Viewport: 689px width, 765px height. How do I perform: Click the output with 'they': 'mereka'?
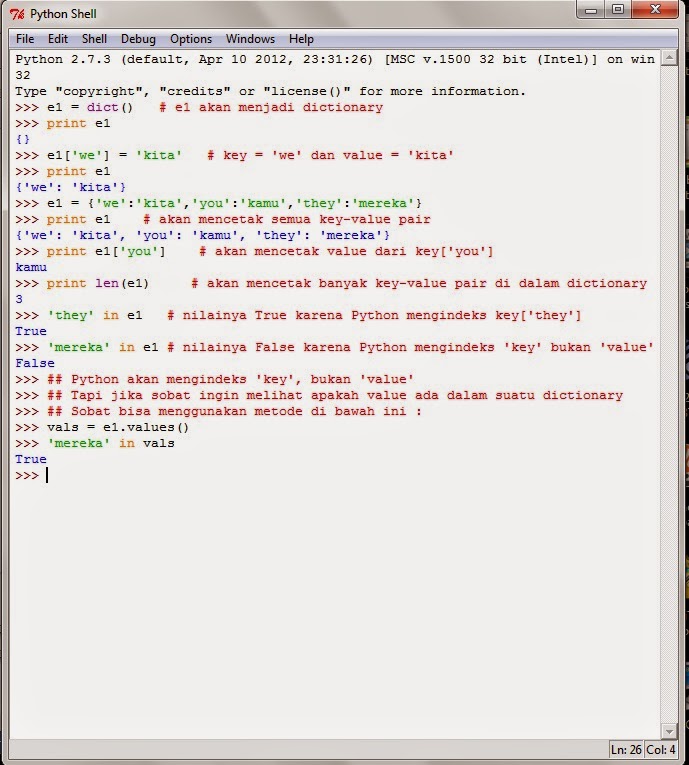pyautogui.click(x=203, y=235)
